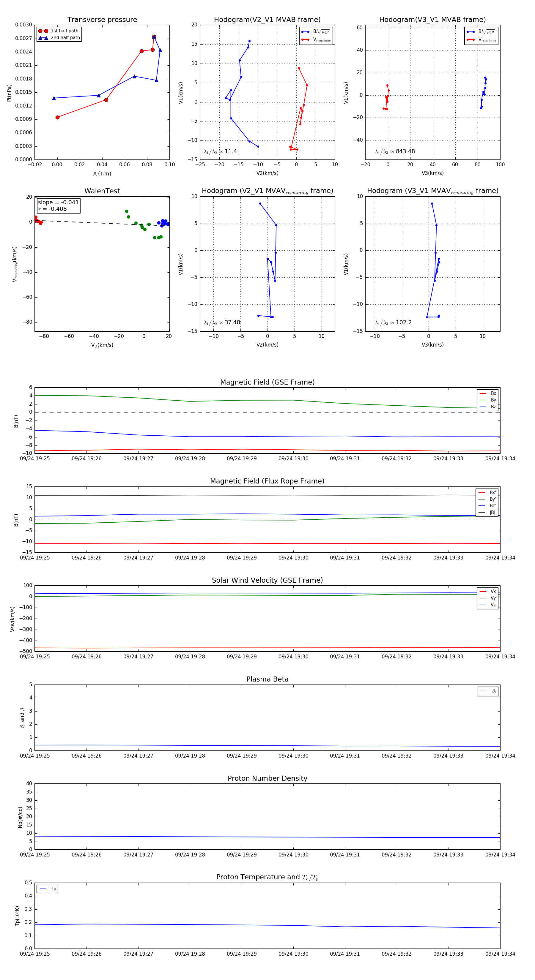Click the βp legend entry in Plasma Beta panel
The image size is (535, 980).
click(x=489, y=691)
